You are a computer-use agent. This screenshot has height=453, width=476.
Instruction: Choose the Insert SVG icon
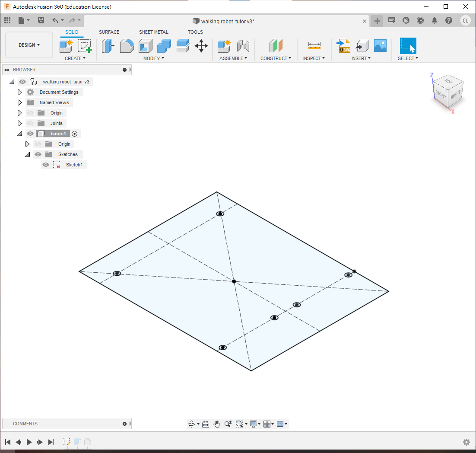[x=344, y=45]
